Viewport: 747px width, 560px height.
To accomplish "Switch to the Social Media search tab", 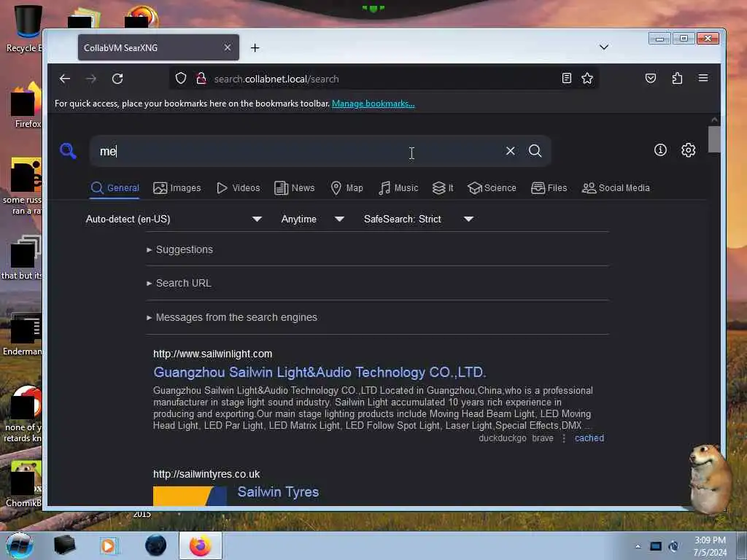I will (x=616, y=187).
